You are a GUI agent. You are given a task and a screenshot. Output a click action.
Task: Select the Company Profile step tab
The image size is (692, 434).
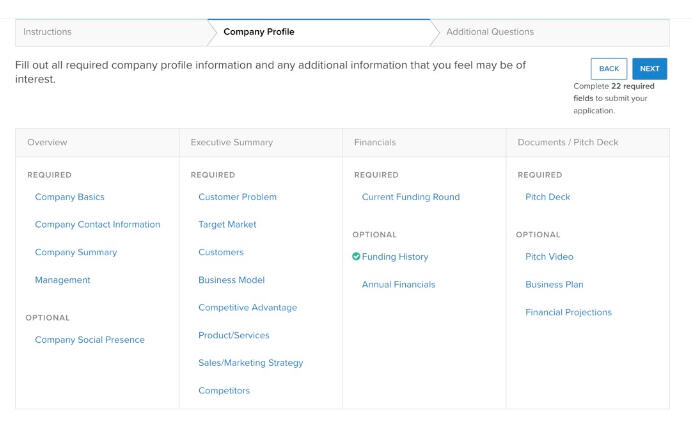coord(259,32)
